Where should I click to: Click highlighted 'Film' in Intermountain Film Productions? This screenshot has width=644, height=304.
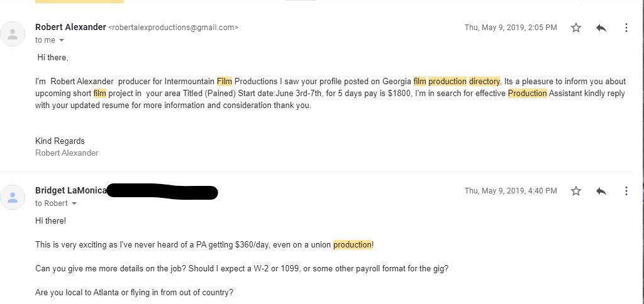(x=225, y=81)
